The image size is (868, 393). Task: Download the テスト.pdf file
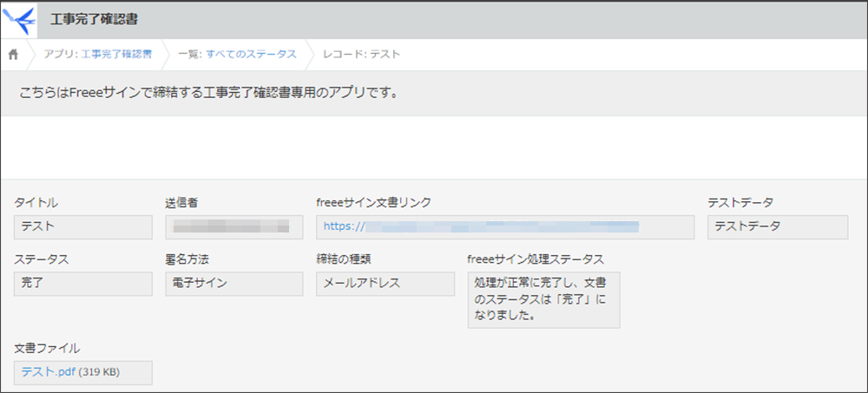click(x=48, y=372)
